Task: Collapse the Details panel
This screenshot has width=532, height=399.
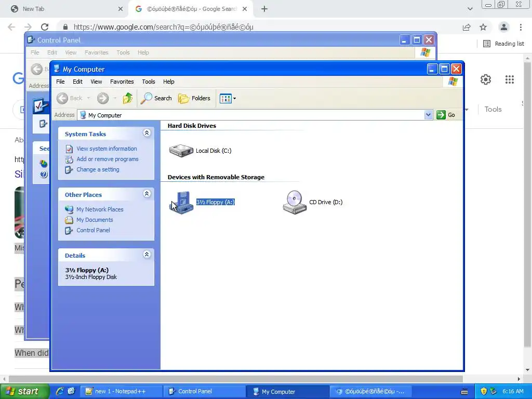Action: (147, 255)
